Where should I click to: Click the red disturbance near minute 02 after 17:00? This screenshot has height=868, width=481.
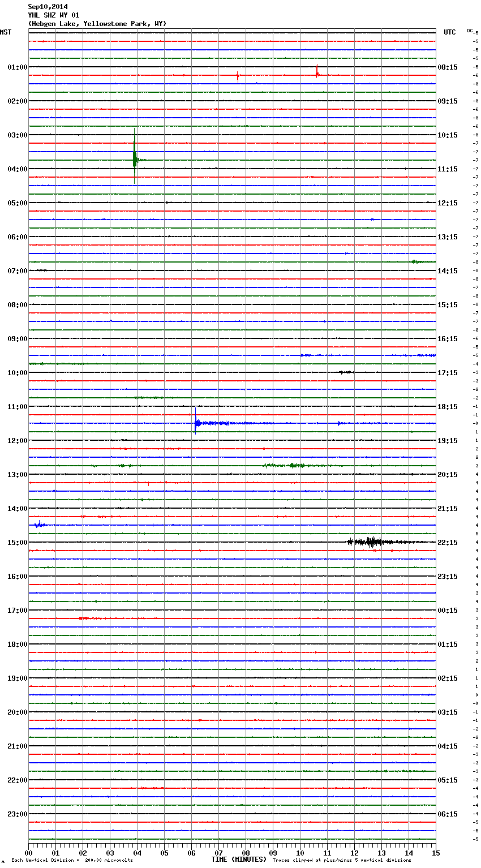pos(91,618)
